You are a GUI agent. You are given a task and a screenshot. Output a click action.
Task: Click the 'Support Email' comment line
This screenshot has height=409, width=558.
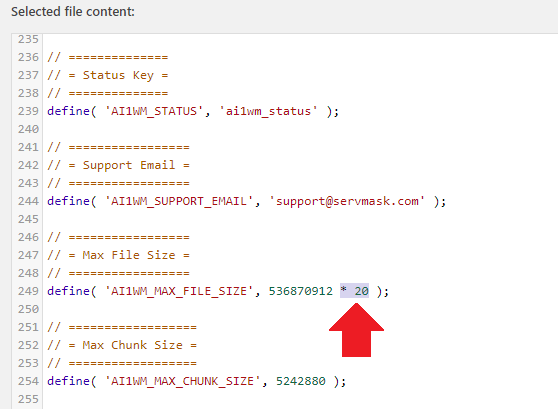[119, 165]
